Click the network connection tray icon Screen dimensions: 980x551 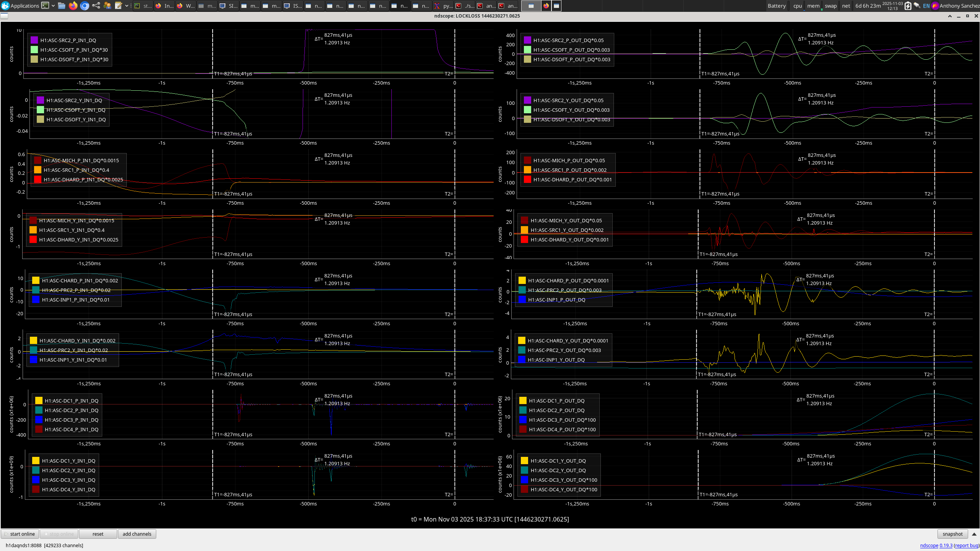pyautogui.click(x=917, y=6)
